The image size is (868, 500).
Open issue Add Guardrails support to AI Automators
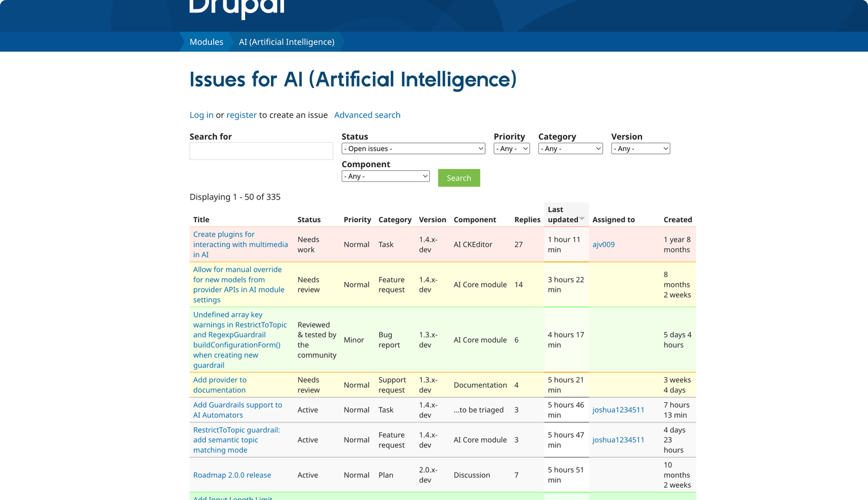pos(237,410)
